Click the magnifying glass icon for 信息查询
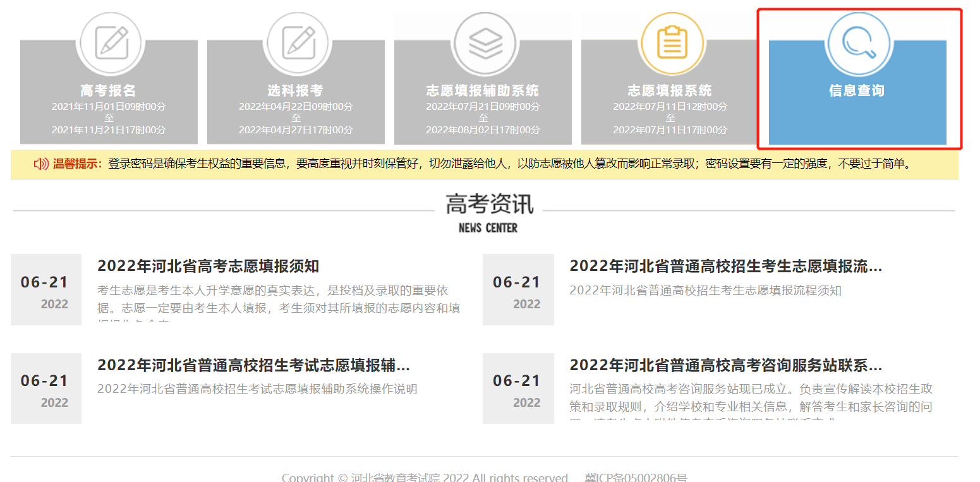 [859, 43]
